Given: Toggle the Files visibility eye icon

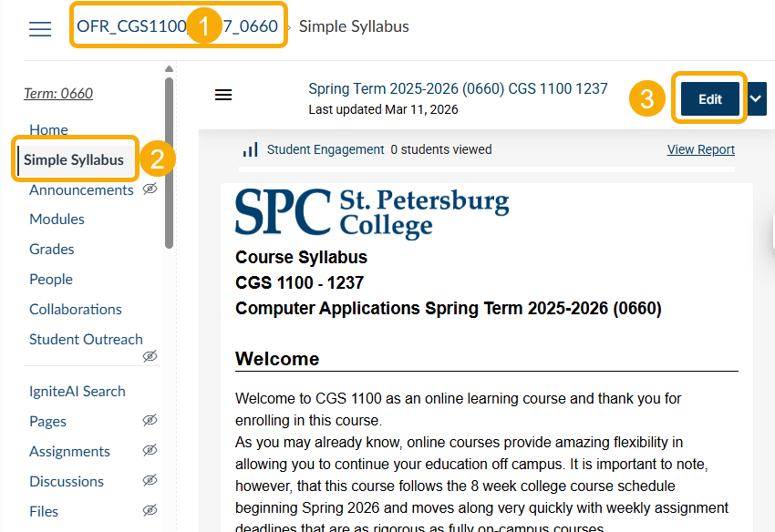Looking at the screenshot, I should point(150,509).
